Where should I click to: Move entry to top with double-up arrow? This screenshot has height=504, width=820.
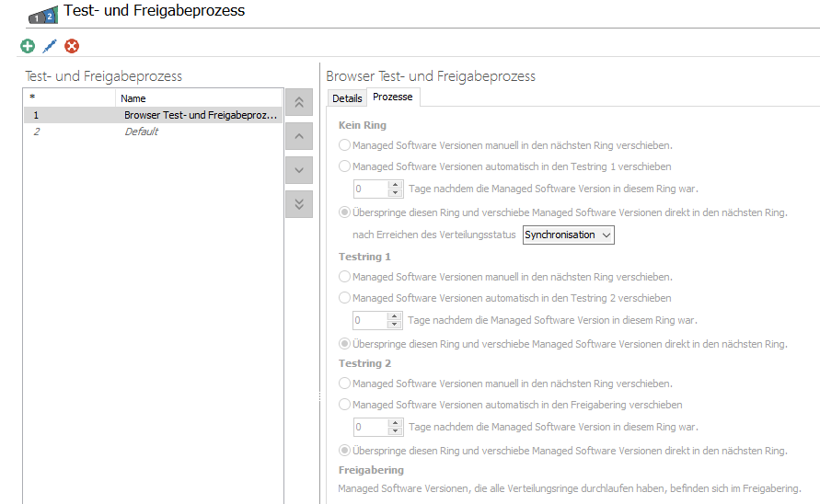click(299, 103)
